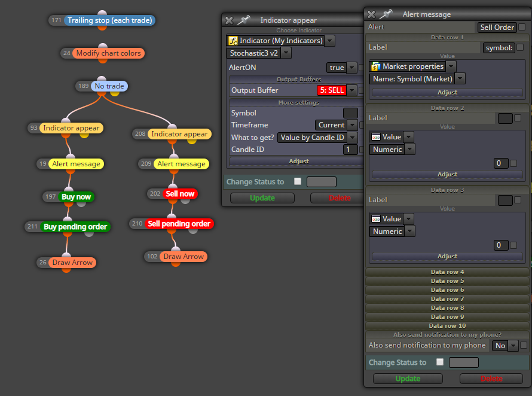Screen dimensions: 532x396
Task: Select the Trailing stop (each trade) block
Action: coord(109,20)
